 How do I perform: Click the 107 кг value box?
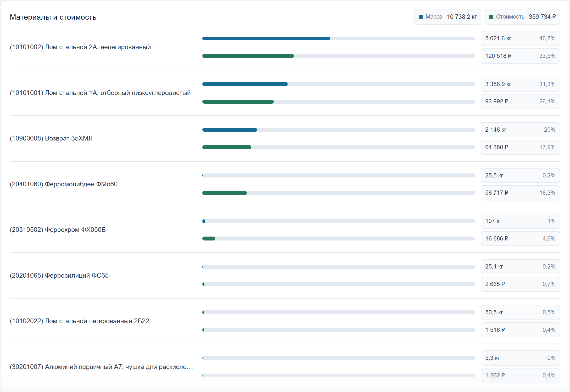520,221
